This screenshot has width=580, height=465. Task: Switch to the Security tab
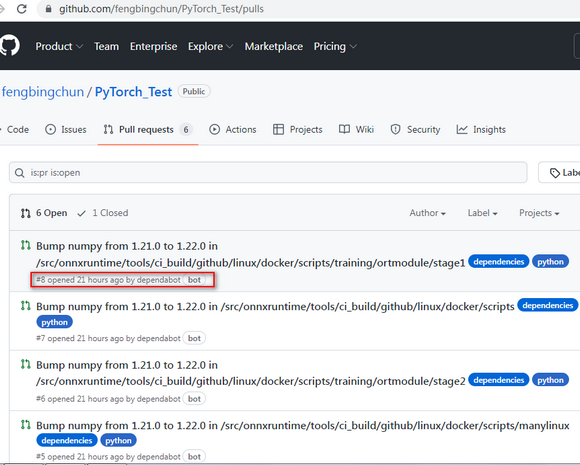tap(415, 129)
